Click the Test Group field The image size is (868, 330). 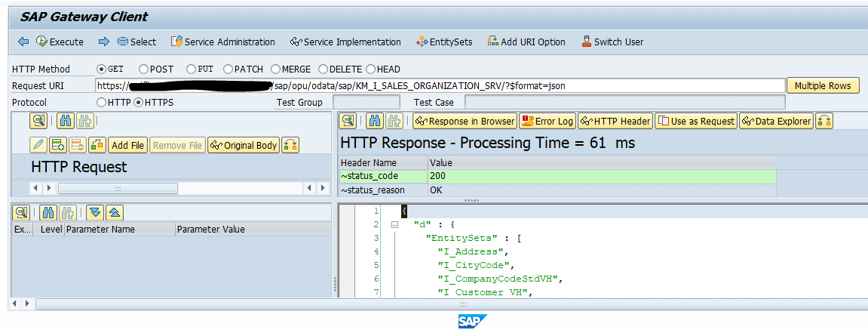click(x=366, y=102)
